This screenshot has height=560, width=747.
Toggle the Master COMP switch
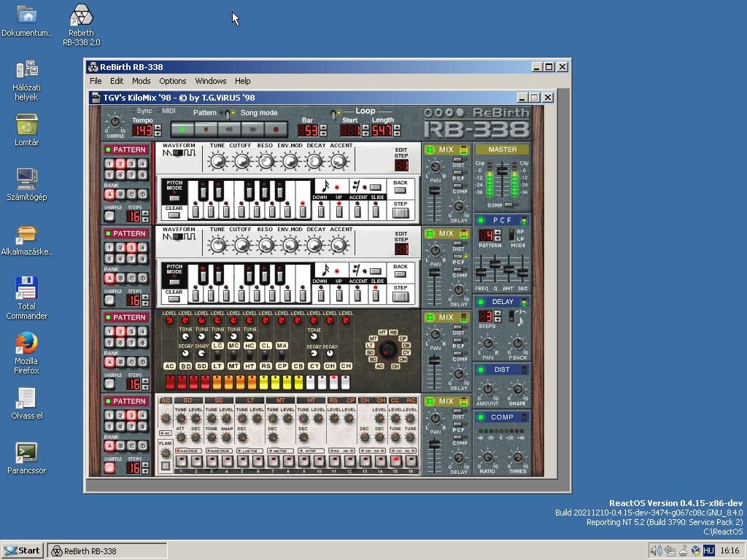509,205
